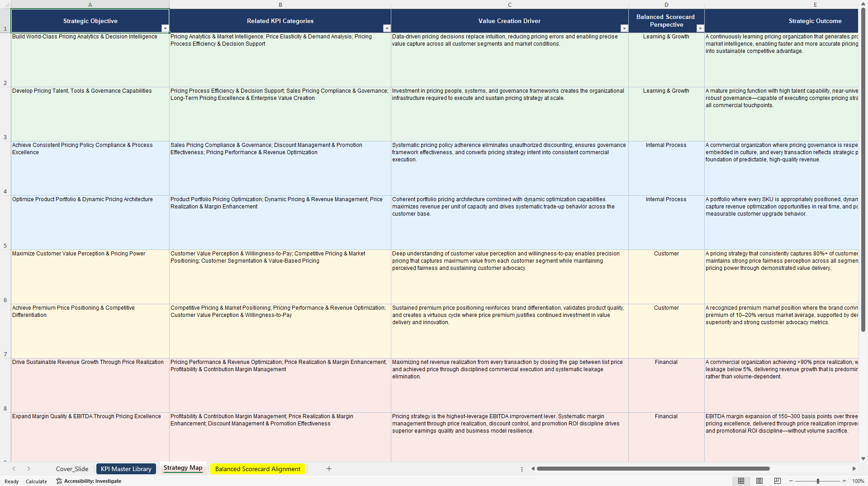Image resolution: width=868 pixels, height=486 pixels.
Task: Select 'Pricing strategy is the highest-leverage EBITDA' cell
Action: 510,437
